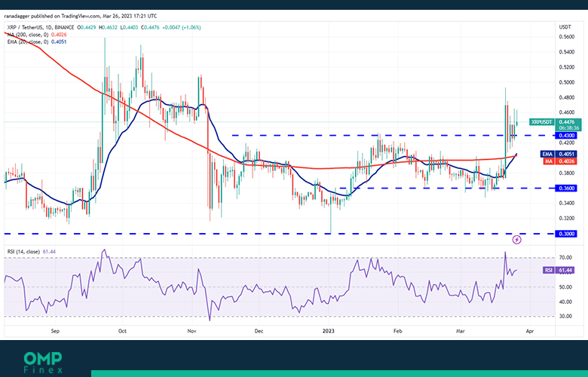
Task: Click the 0.5000 price axis label
Action: click(566, 82)
